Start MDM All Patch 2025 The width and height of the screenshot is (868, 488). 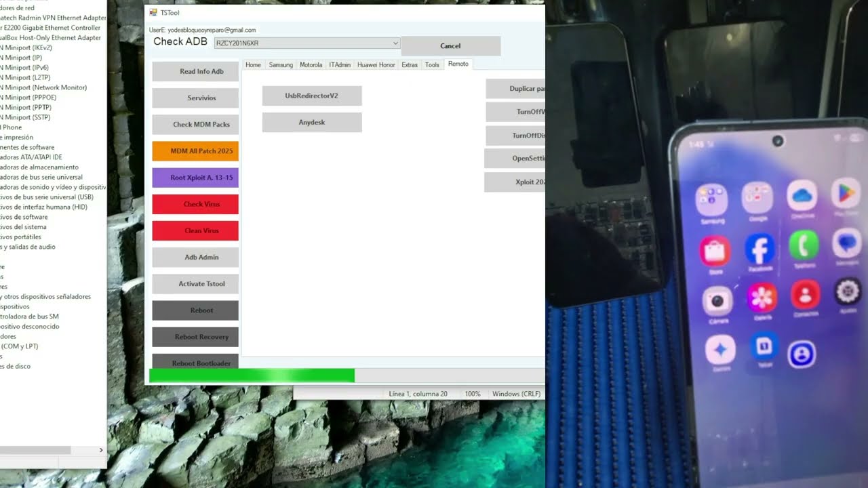point(195,151)
